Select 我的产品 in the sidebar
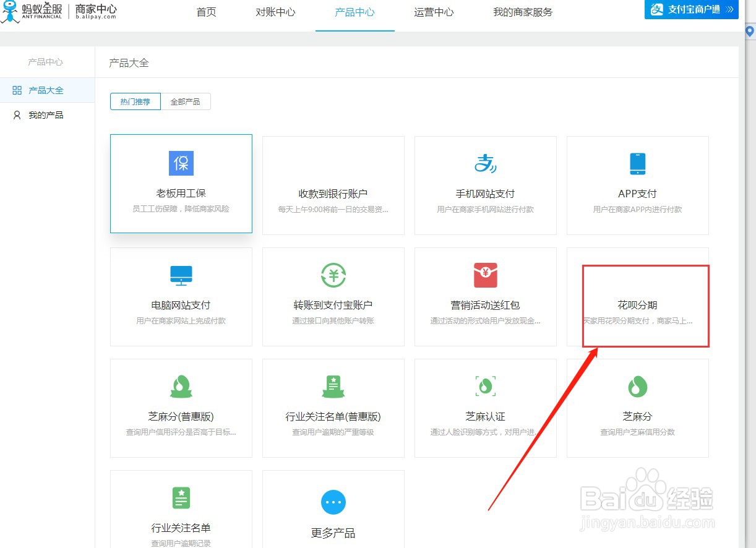Viewport: 756px width, 548px height. (47, 115)
